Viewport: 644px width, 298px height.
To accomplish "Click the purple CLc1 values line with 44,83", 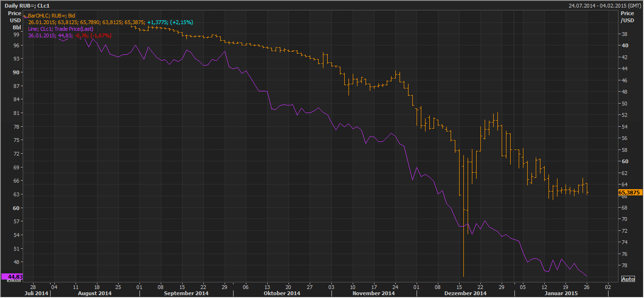I will pyautogui.click(x=70, y=35).
